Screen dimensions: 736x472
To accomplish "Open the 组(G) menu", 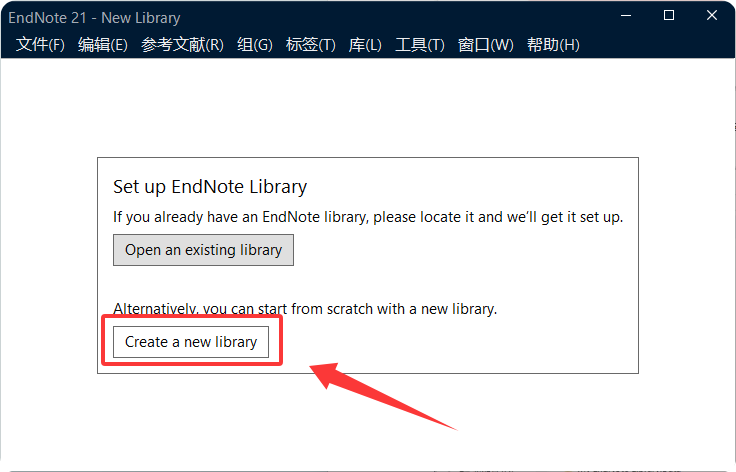I will tap(255, 45).
